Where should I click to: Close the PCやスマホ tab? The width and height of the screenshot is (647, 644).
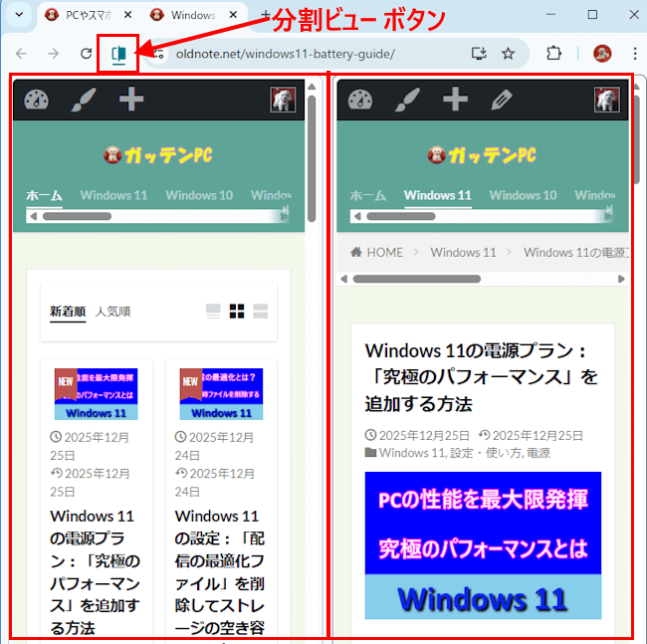128,15
